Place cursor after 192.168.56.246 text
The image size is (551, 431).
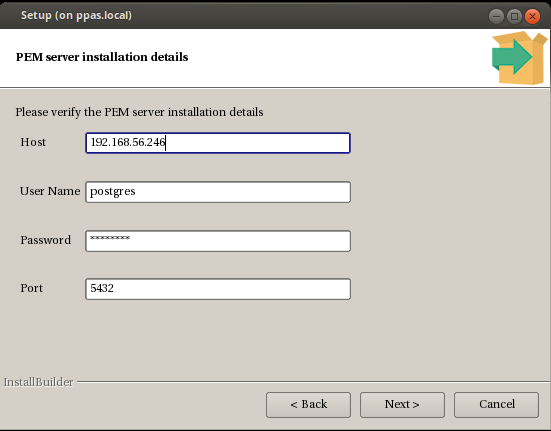pyautogui.click(x=166, y=143)
